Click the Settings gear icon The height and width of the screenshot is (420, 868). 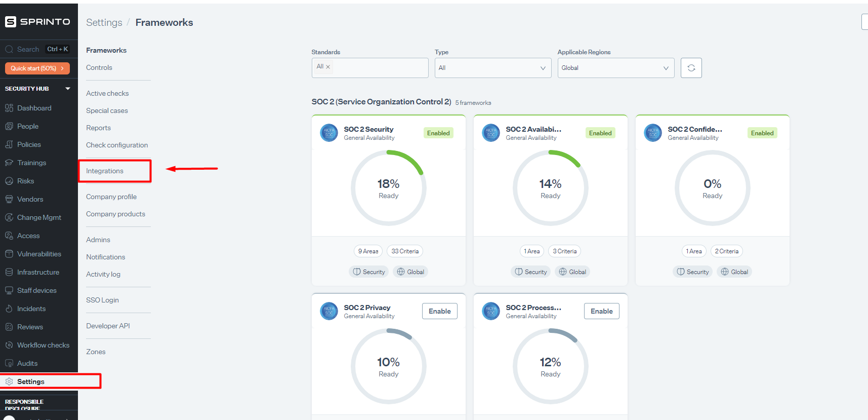click(9, 381)
